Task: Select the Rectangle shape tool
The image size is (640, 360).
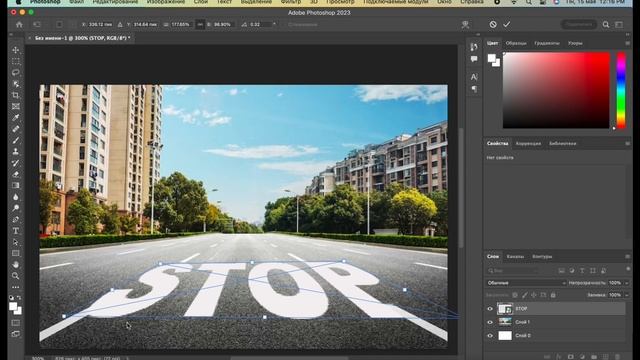Action: (16, 253)
